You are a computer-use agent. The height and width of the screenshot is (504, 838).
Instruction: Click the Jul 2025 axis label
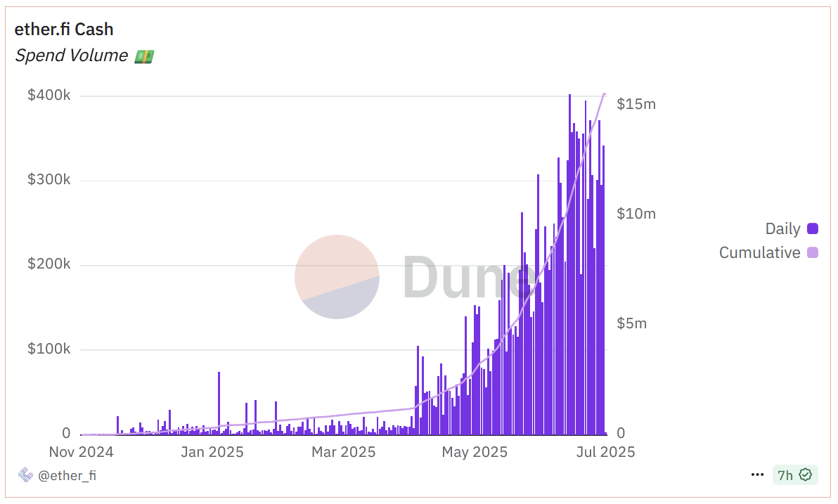(x=605, y=452)
